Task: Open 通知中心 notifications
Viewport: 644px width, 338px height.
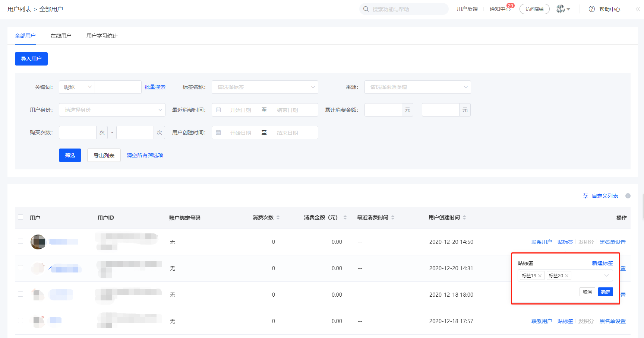Action: pos(500,9)
